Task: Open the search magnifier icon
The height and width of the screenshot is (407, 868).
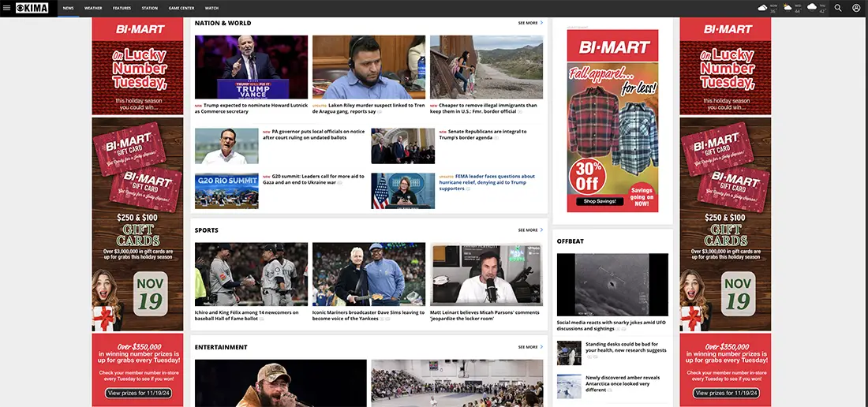Action: tap(838, 8)
